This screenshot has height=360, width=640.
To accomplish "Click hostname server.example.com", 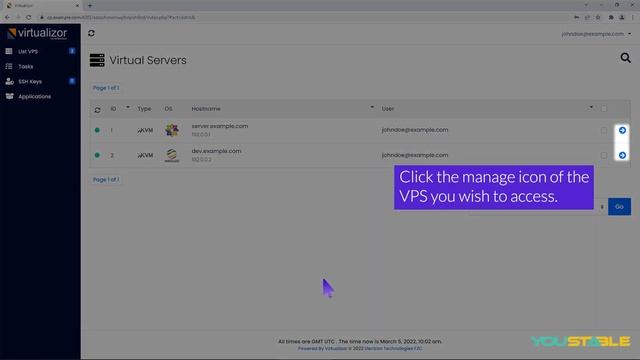I will 220,126.
